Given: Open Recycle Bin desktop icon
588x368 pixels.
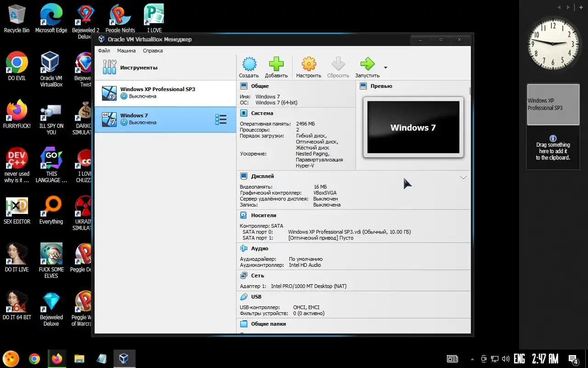Looking at the screenshot, I should (17, 18).
